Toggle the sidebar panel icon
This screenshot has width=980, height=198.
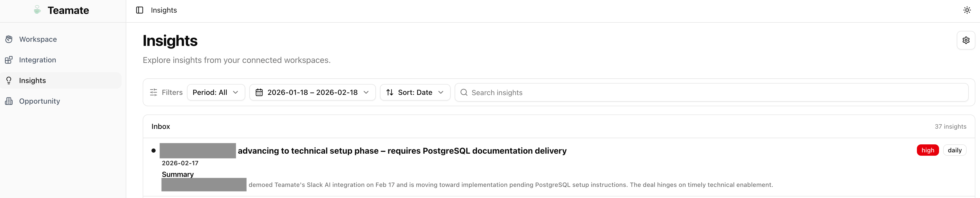click(140, 10)
